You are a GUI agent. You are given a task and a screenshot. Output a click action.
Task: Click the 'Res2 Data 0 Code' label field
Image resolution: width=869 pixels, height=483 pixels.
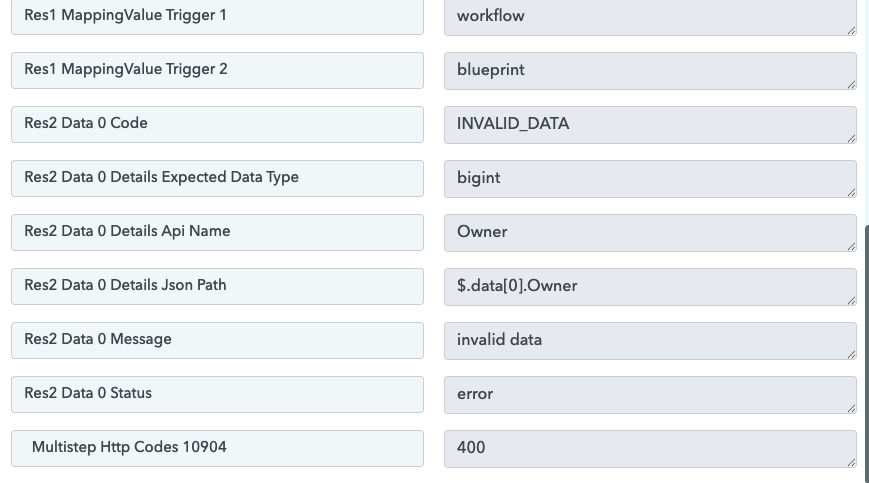pos(217,124)
